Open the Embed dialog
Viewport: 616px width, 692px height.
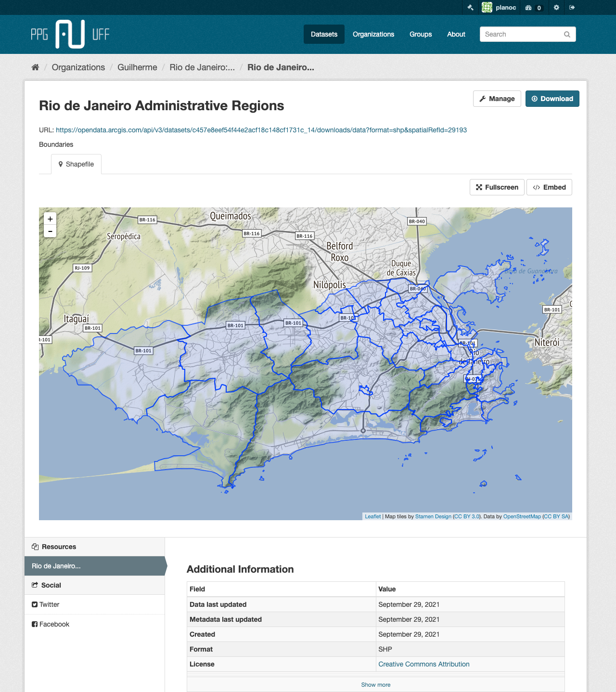pos(549,187)
